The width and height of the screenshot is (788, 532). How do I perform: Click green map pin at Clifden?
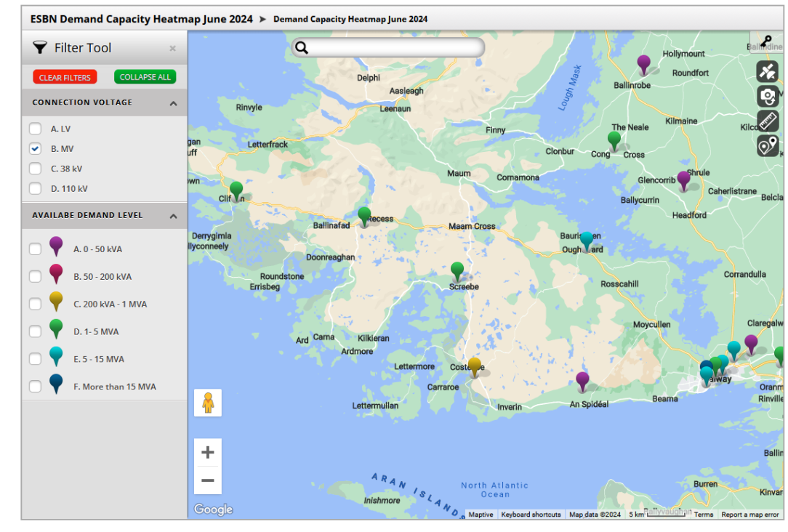(236, 191)
